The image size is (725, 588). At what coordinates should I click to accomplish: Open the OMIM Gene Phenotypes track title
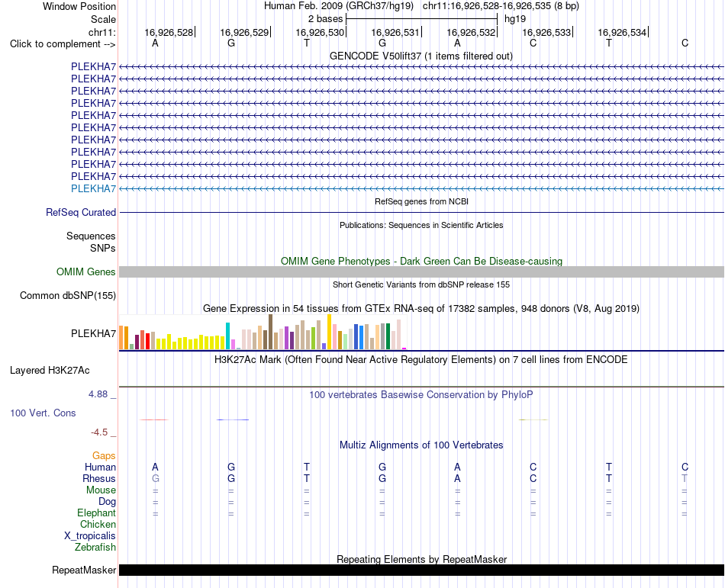[422, 261]
